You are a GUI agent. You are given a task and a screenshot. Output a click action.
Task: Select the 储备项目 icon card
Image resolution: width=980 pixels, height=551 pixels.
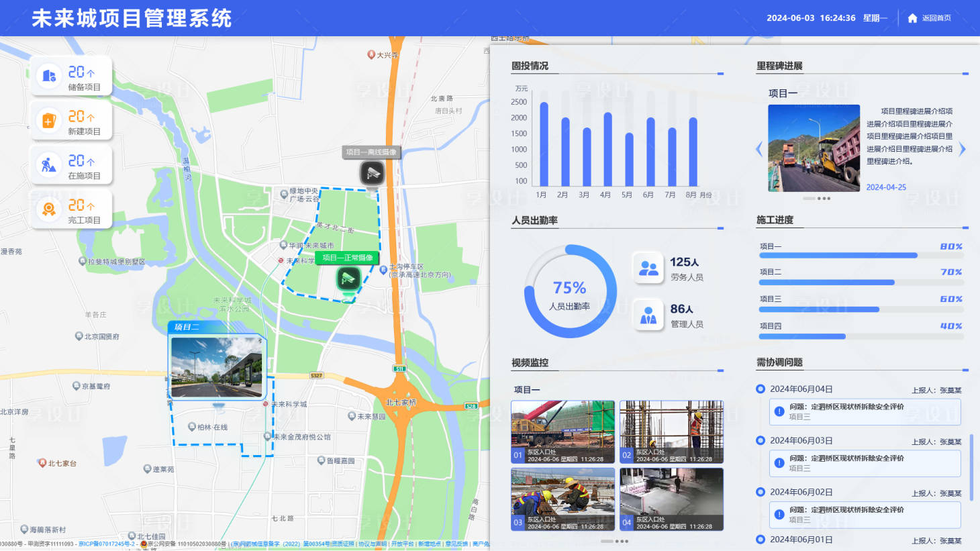[49, 76]
